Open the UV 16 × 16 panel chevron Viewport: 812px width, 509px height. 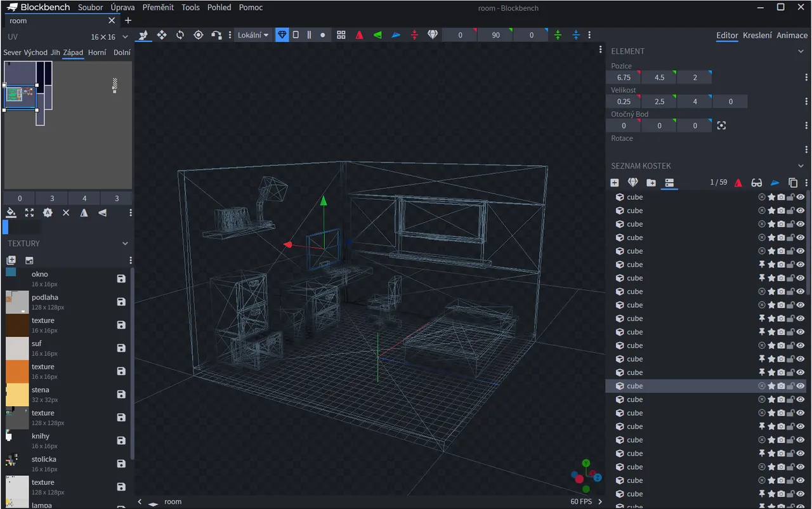coord(125,37)
